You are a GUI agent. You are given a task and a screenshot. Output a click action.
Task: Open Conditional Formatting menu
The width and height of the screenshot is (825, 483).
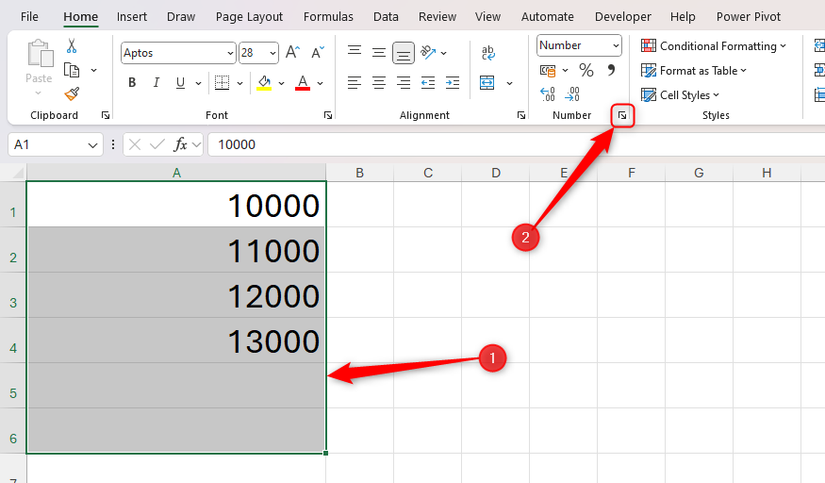pyautogui.click(x=713, y=46)
